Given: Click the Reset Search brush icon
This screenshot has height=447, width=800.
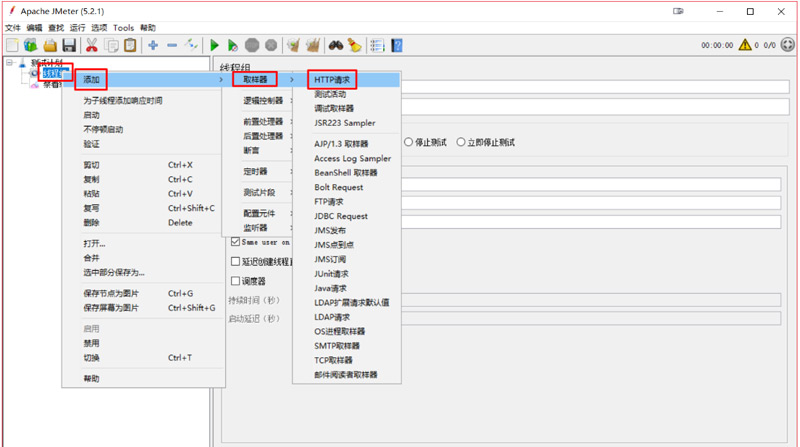Looking at the screenshot, I should point(355,45).
